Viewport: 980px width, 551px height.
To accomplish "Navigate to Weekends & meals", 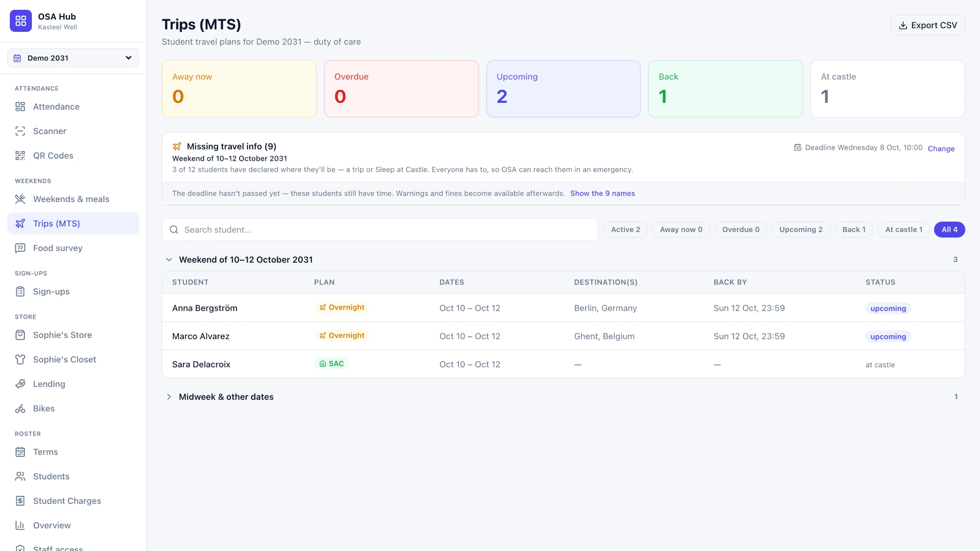I will [73, 199].
